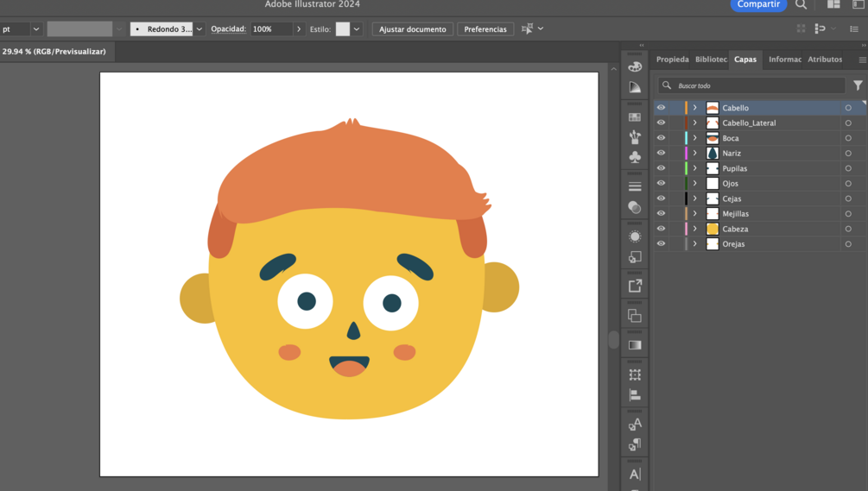Open the Transparency panel icon
This screenshot has height=491, width=868.
pyautogui.click(x=635, y=207)
